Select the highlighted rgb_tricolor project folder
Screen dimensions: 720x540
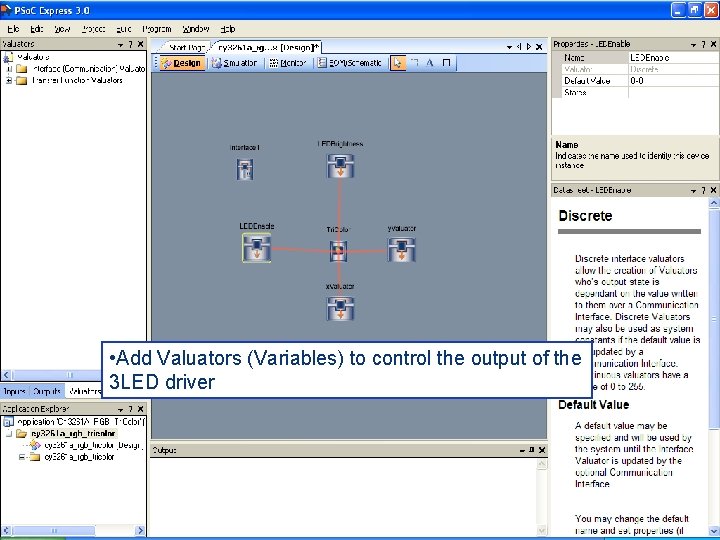tap(73, 433)
